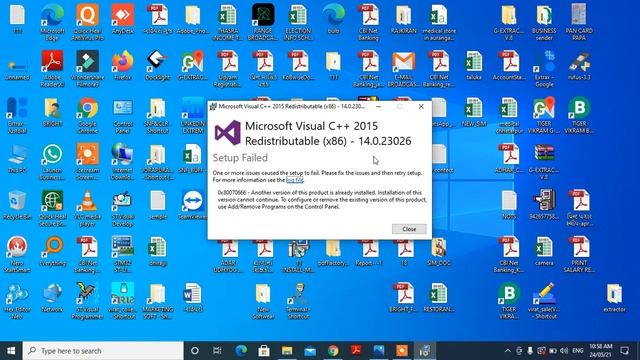640x360 pixels.
Task: Select the Quick Heal Secure Browse icon
Action: (x=52, y=209)
